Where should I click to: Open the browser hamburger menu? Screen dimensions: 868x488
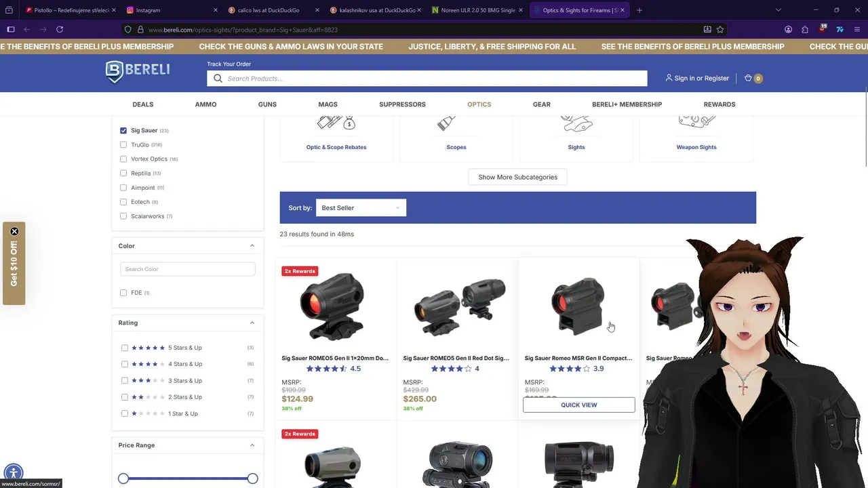tap(857, 29)
